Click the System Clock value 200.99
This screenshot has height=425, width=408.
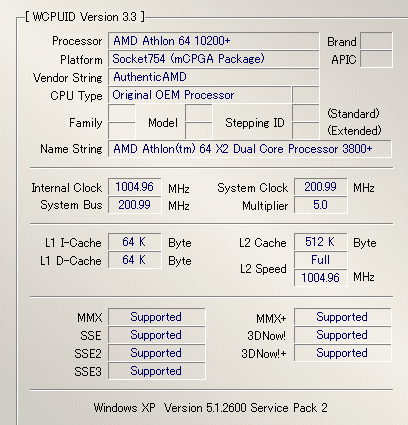coord(321,187)
